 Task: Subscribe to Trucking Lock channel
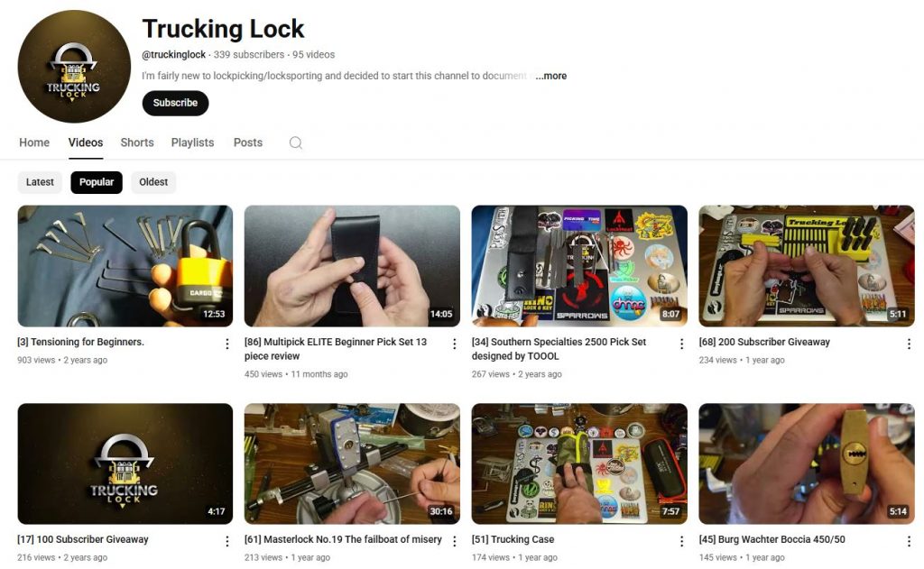coord(176,103)
